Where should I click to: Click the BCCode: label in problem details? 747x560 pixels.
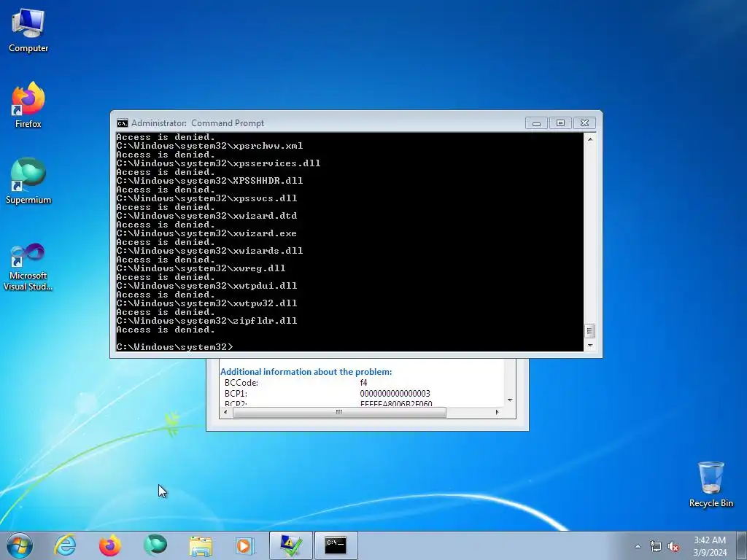click(241, 383)
